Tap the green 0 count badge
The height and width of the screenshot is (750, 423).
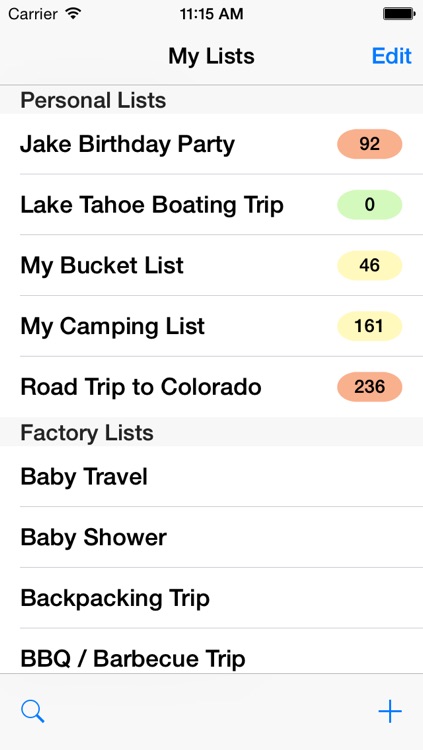point(369,205)
